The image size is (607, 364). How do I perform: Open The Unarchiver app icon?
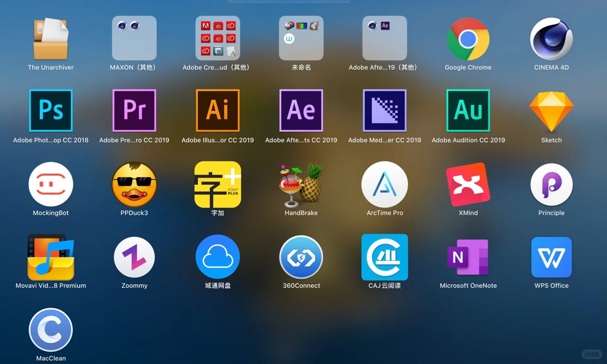(51, 38)
